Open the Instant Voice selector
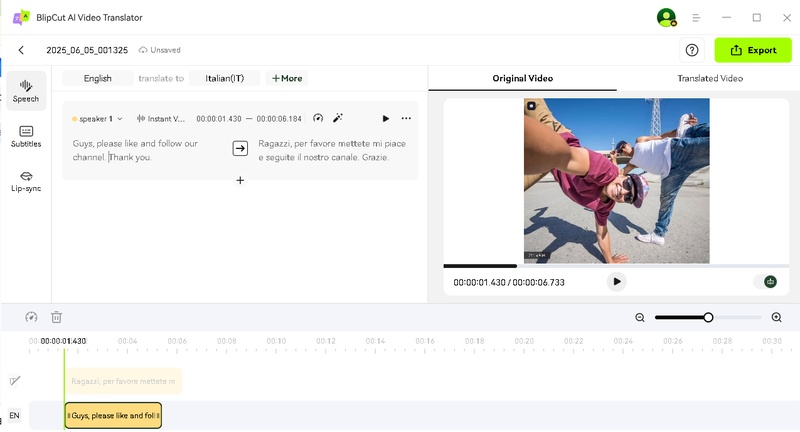The width and height of the screenshot is (800, 432). click(161, 119)
